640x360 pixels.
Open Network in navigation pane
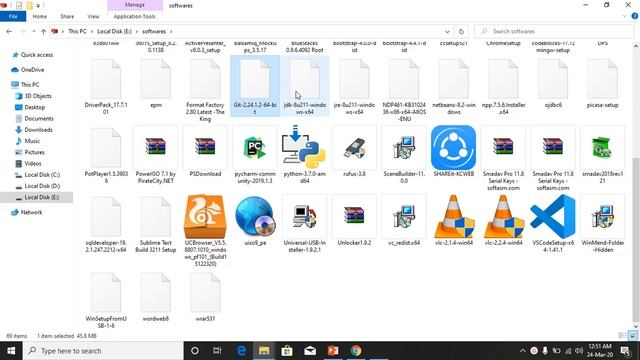[31, 212]
